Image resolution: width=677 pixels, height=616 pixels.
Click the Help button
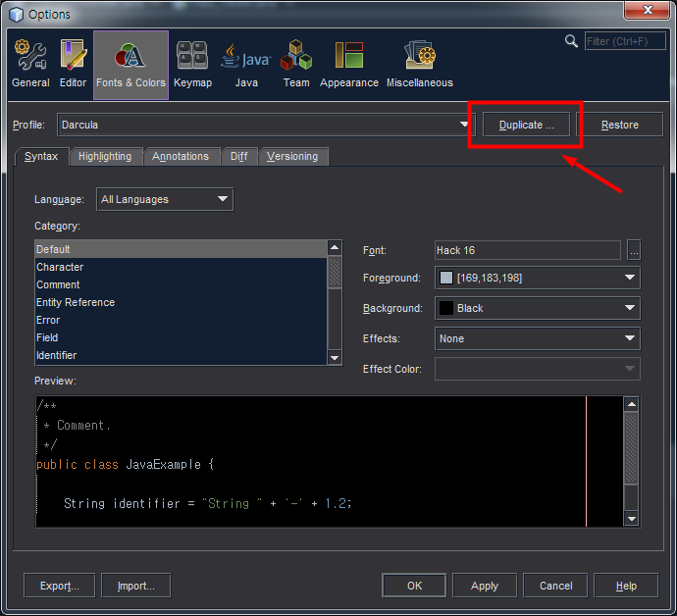626,586
